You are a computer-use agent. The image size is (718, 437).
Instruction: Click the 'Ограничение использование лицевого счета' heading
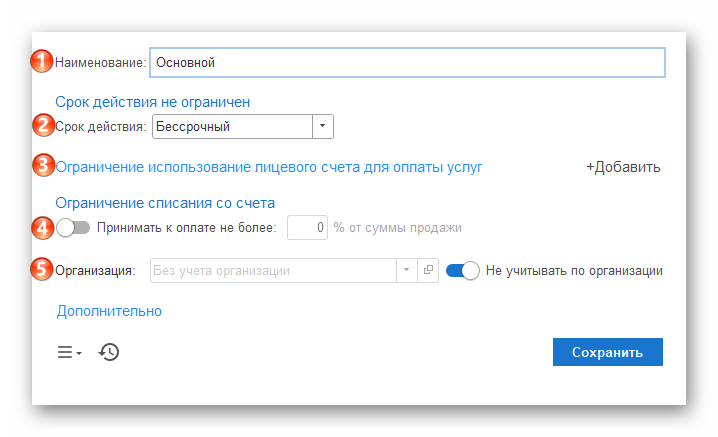269,167
